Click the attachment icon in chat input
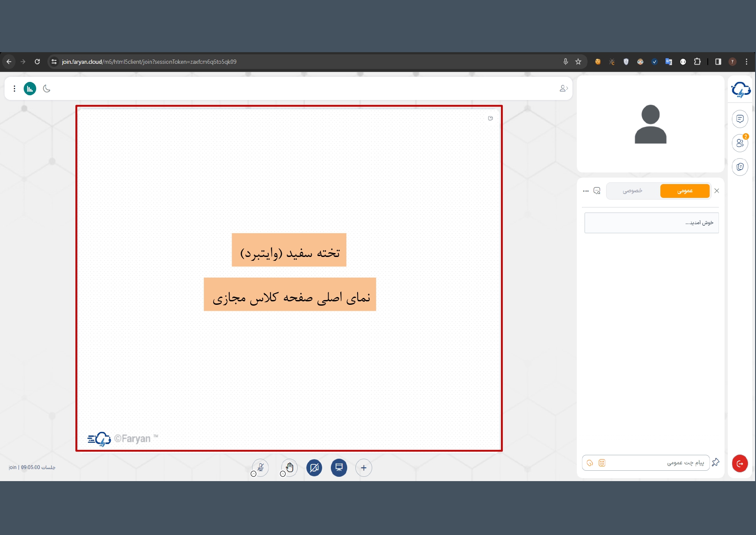 pos(590,463)
